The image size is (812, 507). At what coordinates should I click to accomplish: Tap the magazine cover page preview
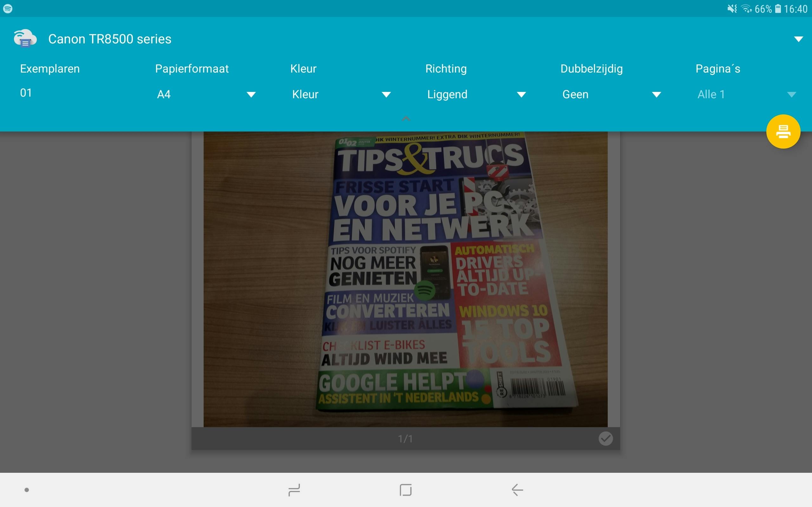pos(405,279)
